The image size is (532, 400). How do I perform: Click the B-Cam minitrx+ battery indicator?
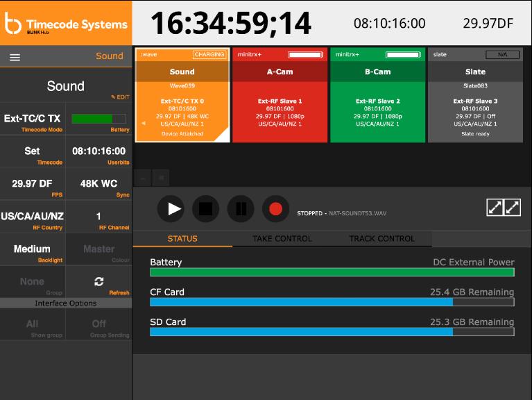(x=403, y=55)
